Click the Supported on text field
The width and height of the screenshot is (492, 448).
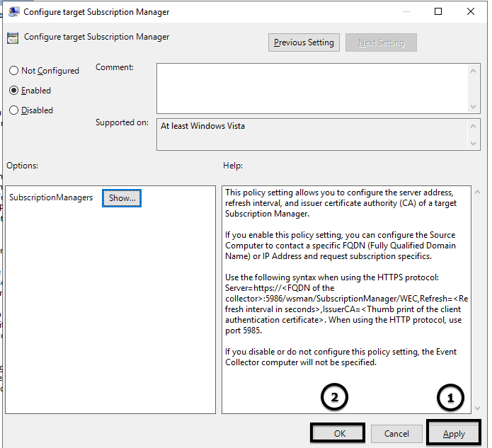312,134
